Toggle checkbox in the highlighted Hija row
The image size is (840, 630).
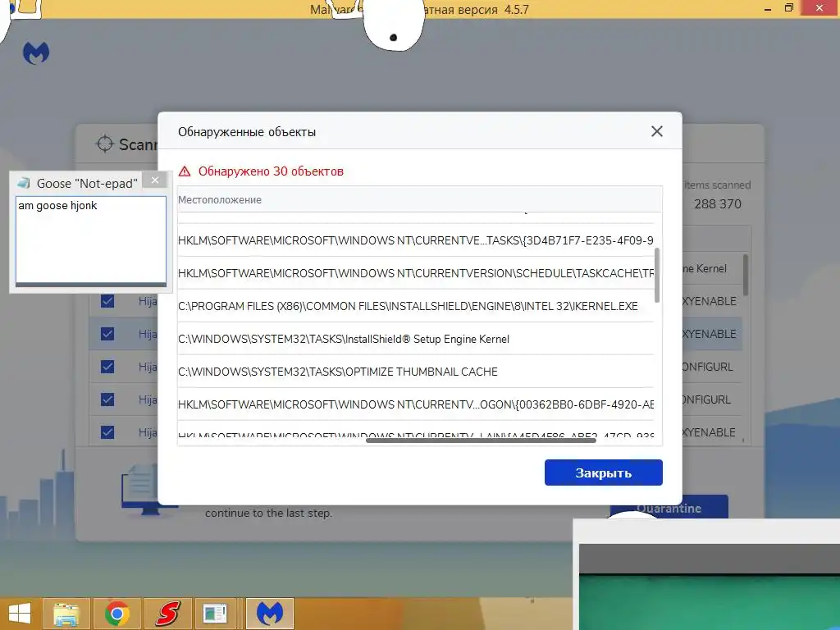(107, 334)
